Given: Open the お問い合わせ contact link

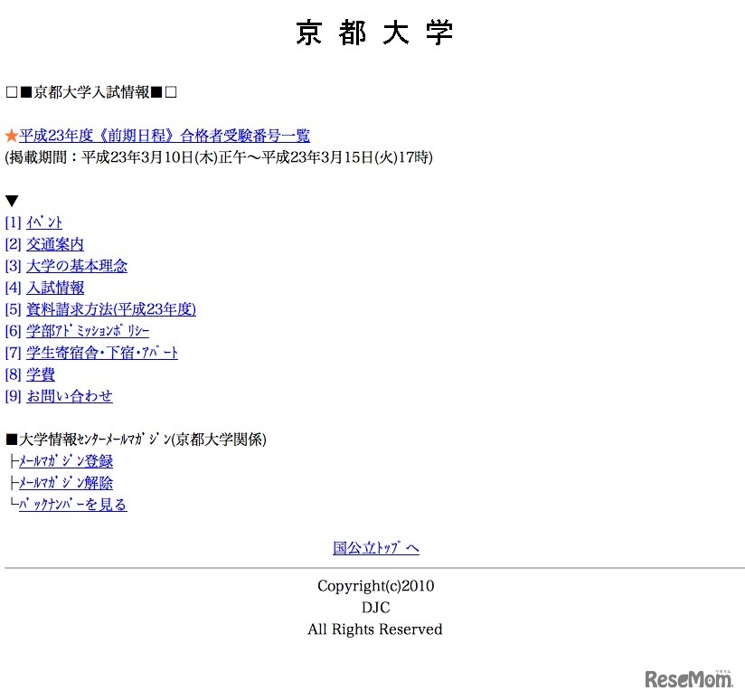Looking at the screenshot, I should pos(68,396).
